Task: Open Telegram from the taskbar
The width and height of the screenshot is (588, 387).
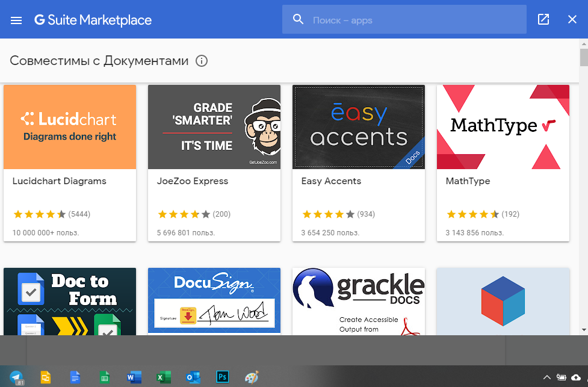Action: pyautogui.click(x=17, y=377)
